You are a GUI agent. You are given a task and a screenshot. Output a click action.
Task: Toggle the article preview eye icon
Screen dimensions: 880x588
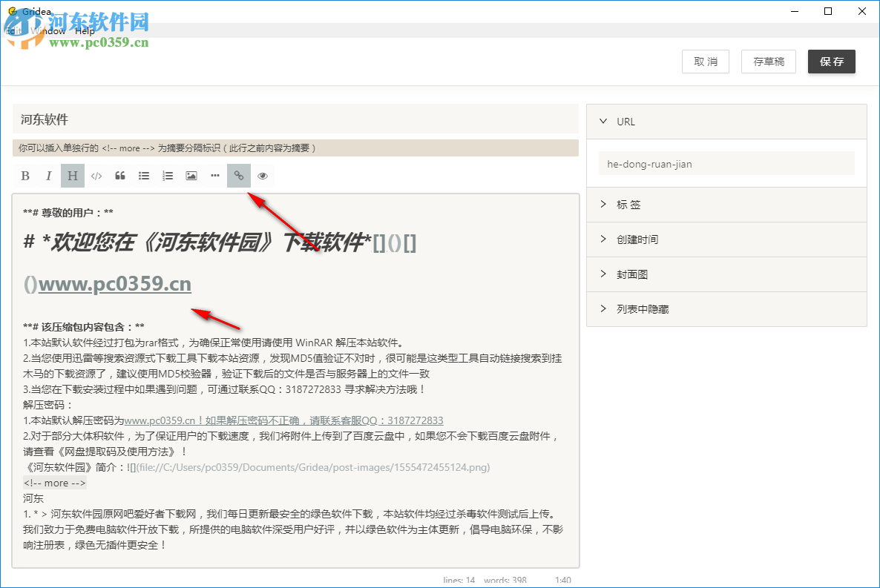[262, 176]
